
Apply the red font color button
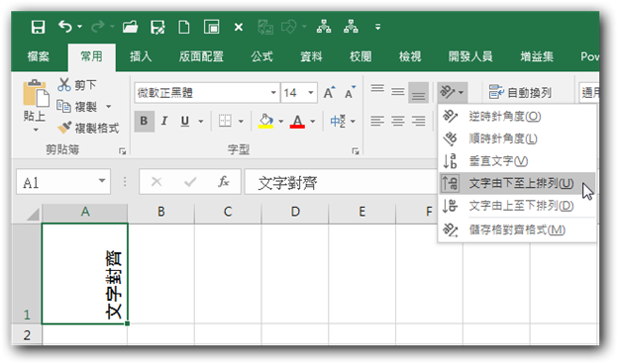coord(297,121)
